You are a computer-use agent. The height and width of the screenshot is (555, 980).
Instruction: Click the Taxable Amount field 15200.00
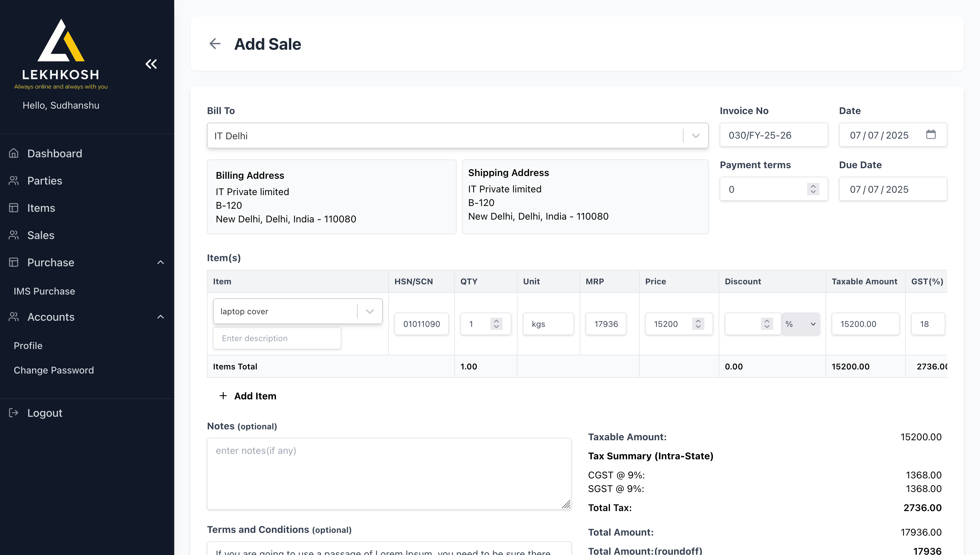click(865, 323)
